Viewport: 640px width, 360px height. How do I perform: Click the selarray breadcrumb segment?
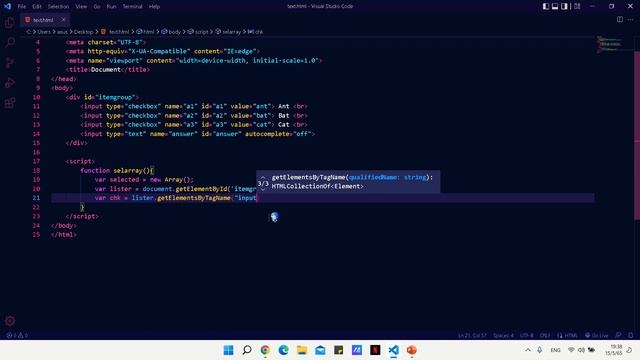click(x=229, y=32)
